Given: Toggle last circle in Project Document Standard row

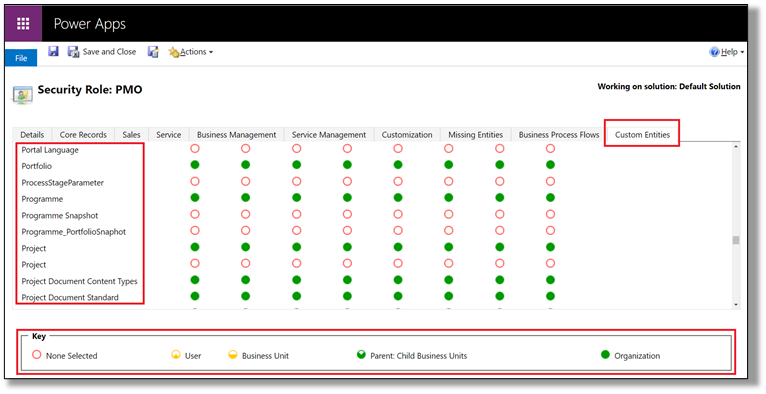Looking at the screenshot, I should (x=551, y=296).
